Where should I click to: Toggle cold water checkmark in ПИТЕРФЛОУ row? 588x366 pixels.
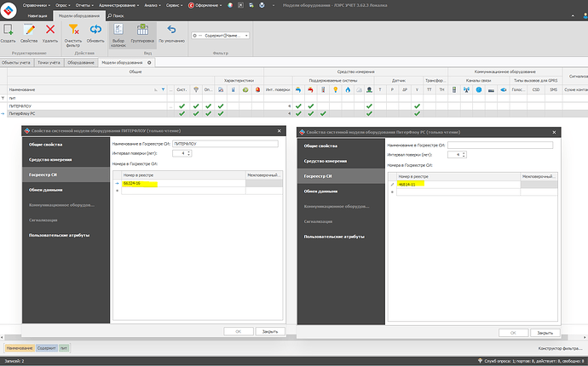[x=298, y=106]
